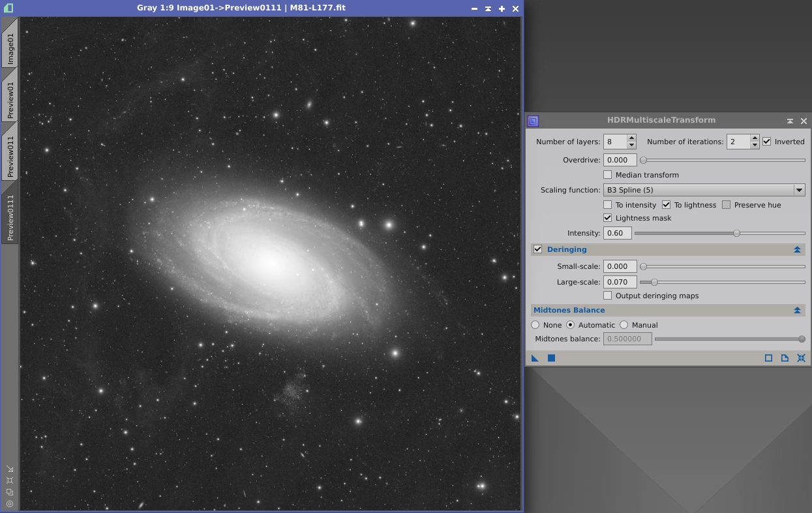Viewport: 812px width, 513px height.
Task: Click the New Instance triangle icon
Action: click(535, 358)
